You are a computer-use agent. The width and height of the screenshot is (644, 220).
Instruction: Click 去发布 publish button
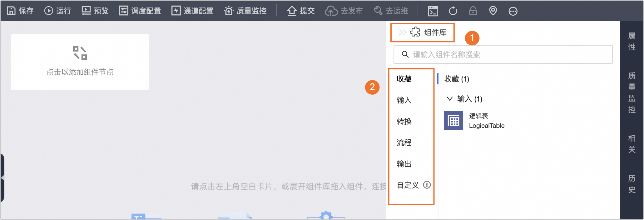point(344,11)
